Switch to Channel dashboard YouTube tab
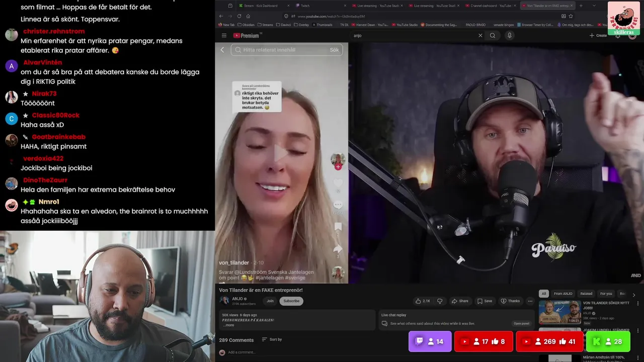 pyautogui.click(x=491, y=6)
